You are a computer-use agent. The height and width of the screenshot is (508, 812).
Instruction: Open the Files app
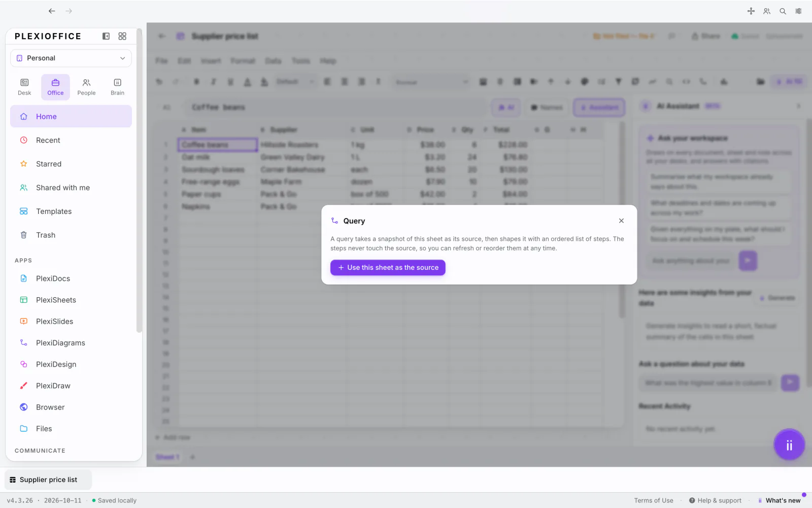pyautogui.click(x=71, y=428)
